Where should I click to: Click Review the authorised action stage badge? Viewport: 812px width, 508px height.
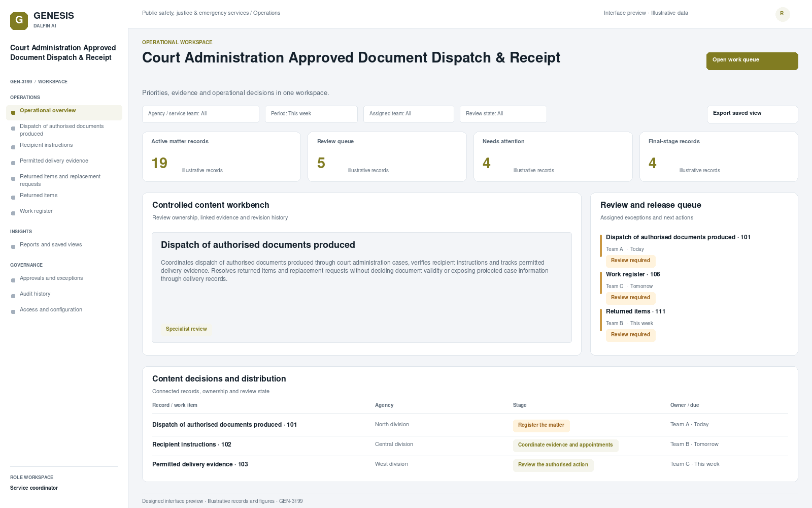point(553,465)
